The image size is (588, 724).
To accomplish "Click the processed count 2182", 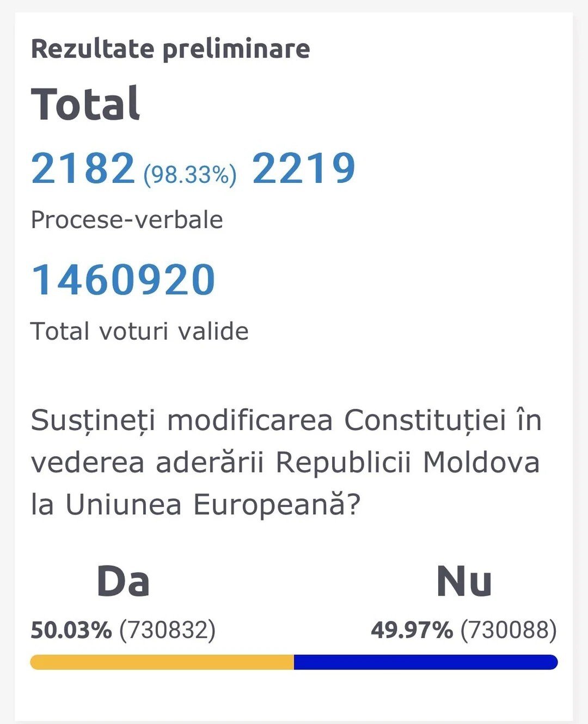I will point(83,168).
